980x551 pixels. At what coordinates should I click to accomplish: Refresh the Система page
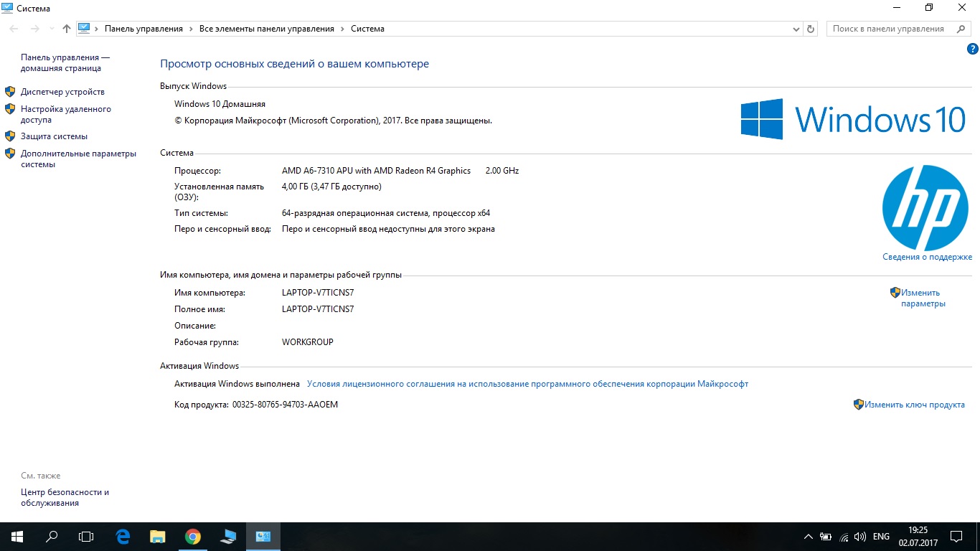[811, 29]
